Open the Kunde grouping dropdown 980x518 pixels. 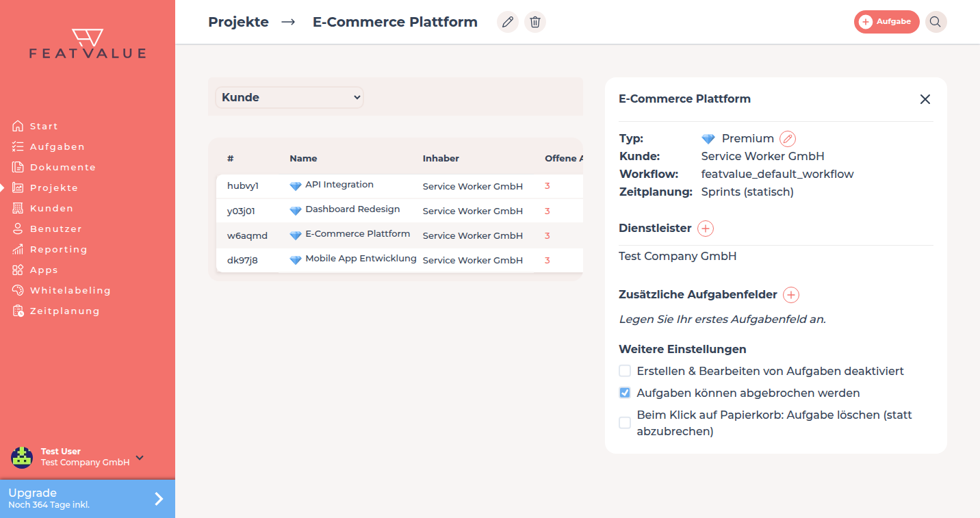click(x=289, y=97)
